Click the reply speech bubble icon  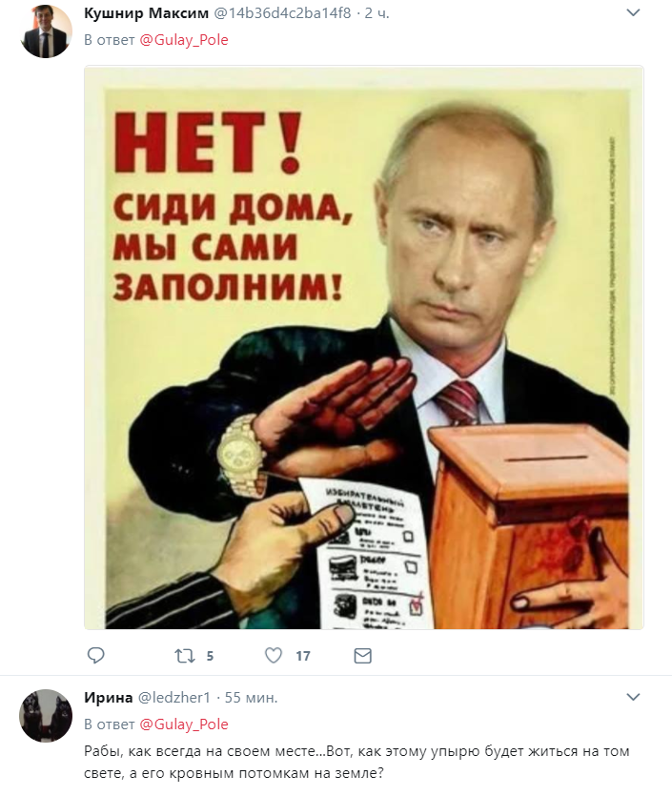click(x=95, y=655)
